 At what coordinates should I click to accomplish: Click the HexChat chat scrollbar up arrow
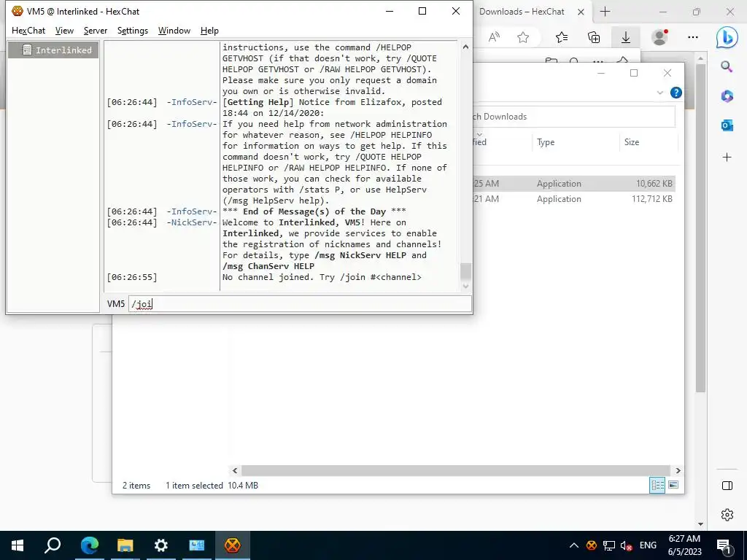(x=465, y=47)
